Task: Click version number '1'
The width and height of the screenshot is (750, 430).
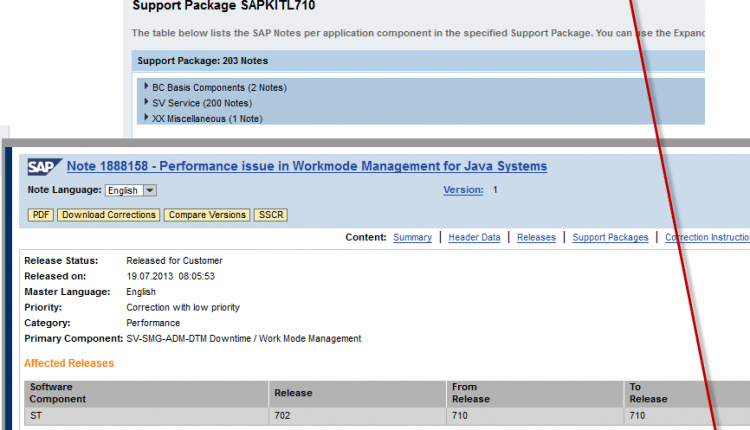Action: click(495, 190)
